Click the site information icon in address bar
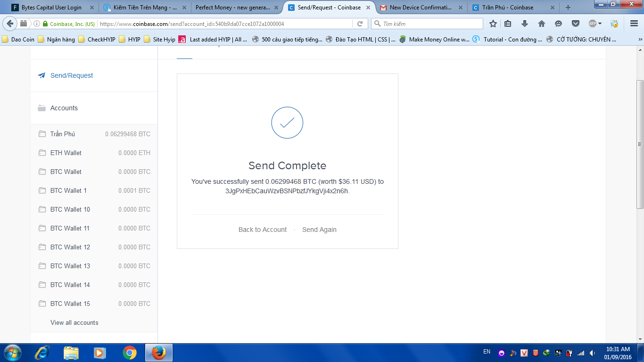Viewport: 644px width, 362px height. click(37, 24)
